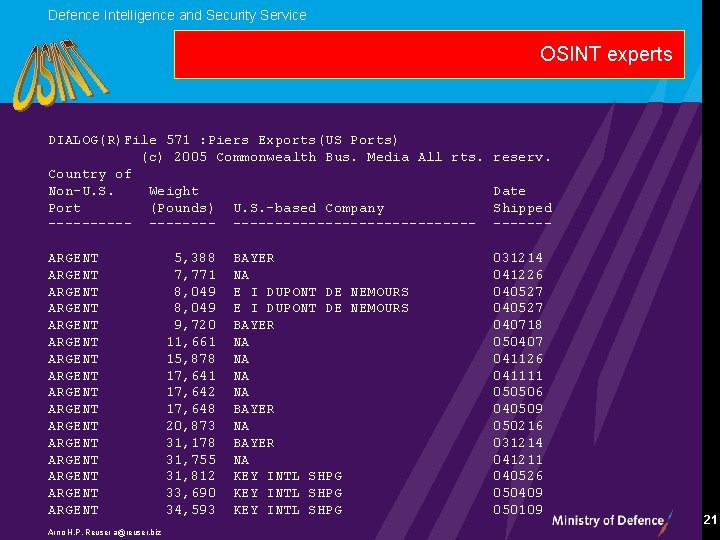Click BAYER in the 9,720 row

[254, 326]
